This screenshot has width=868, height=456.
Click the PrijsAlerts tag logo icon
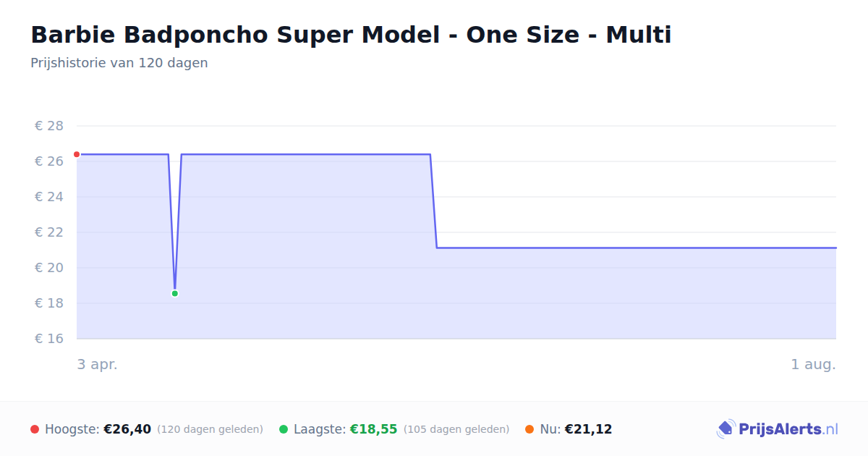(726, 429)
